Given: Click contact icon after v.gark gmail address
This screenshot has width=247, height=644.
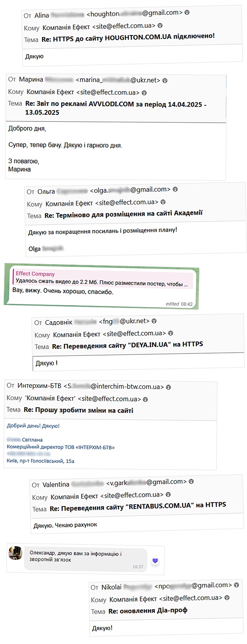Looking at the screenshot, I should [191, 482].
